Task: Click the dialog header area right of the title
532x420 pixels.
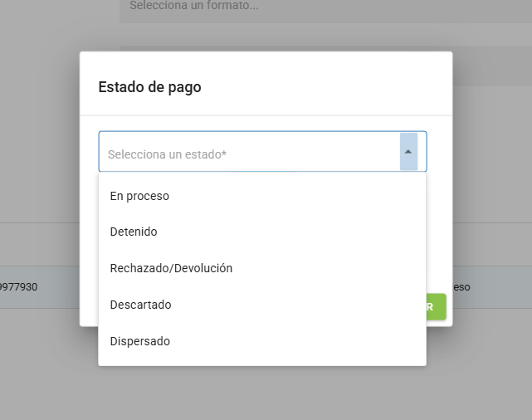Action: point(332,86)
